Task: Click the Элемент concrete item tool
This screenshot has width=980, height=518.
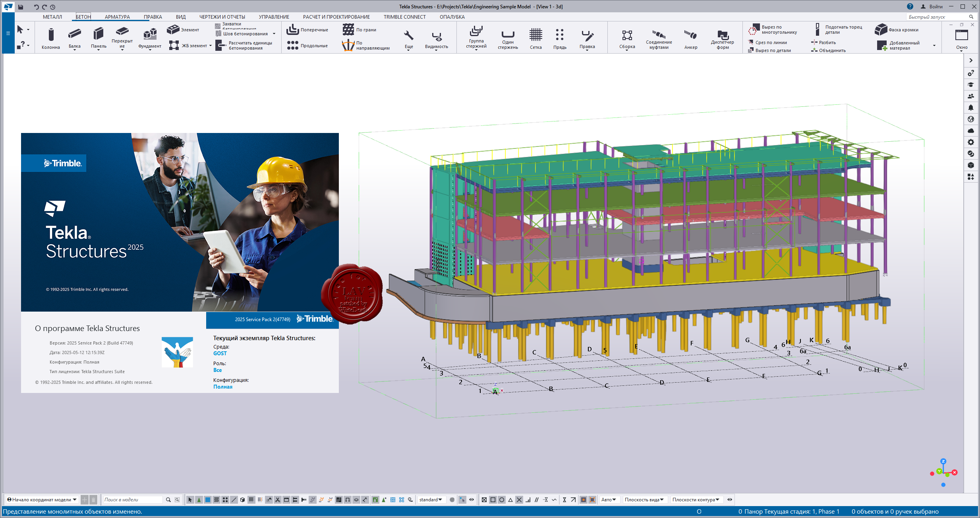Action: coord(183,30)
